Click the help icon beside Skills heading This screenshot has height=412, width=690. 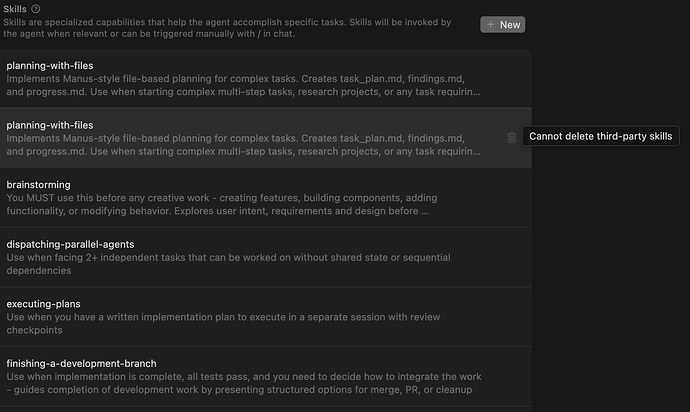coord(36,9)
